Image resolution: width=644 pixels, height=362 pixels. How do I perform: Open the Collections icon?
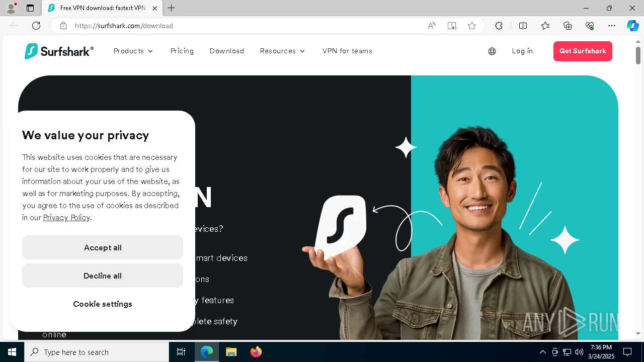[x=568, y=26]
